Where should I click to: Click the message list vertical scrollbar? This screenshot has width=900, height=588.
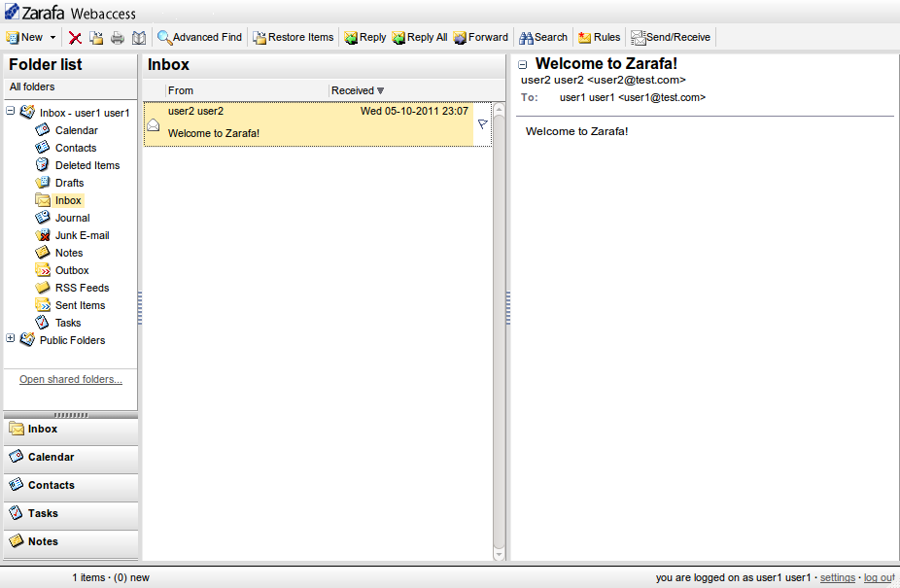(x=499, y=330)
